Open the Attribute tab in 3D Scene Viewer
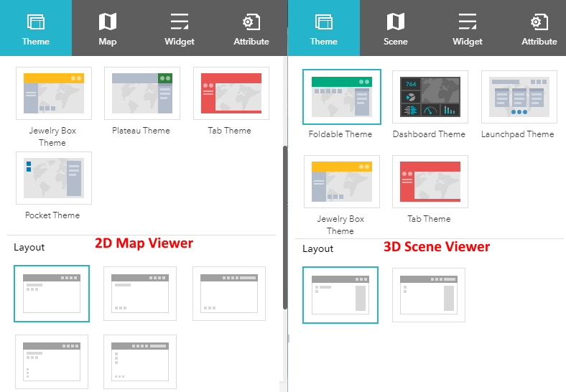 click(539, 28)
